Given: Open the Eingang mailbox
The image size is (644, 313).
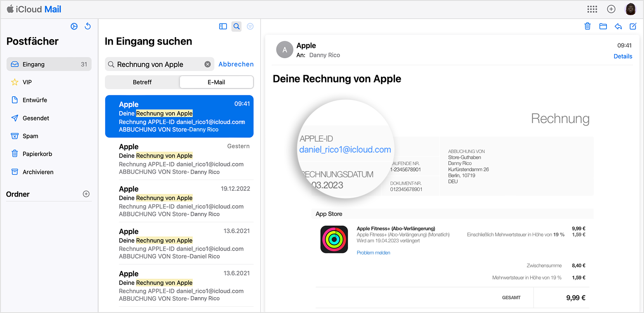Looking at the screenshot, I should point(49,64).
